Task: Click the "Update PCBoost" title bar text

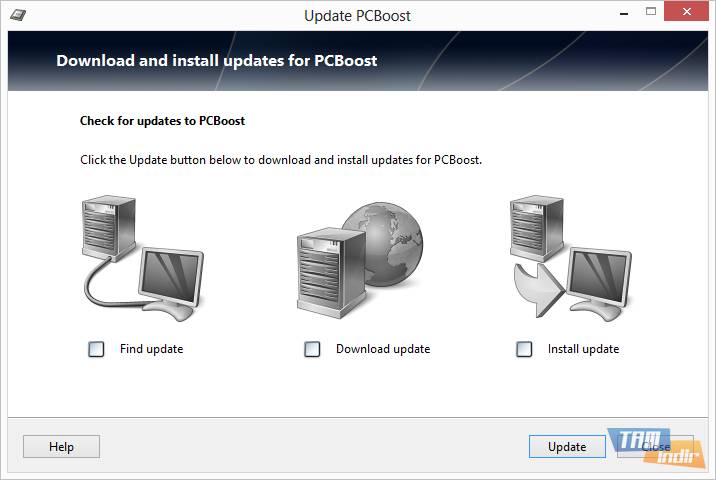Action: pos(357,16)
